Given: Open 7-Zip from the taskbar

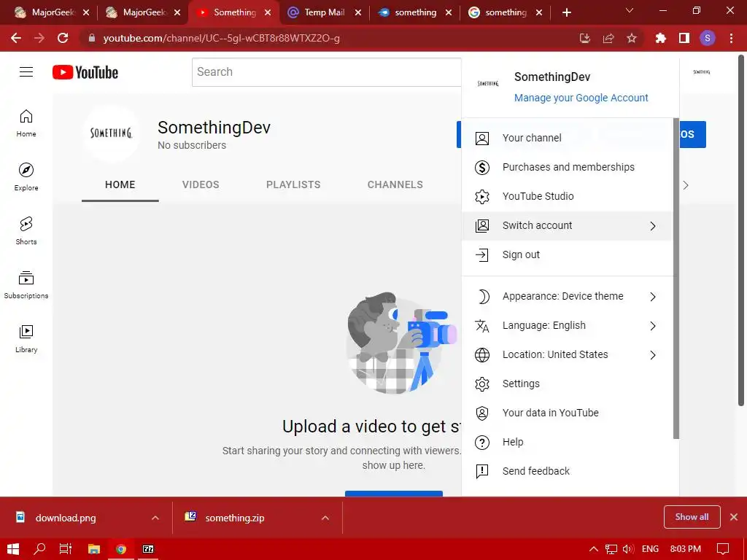Looking at the screenshot, I should [148, 549].
